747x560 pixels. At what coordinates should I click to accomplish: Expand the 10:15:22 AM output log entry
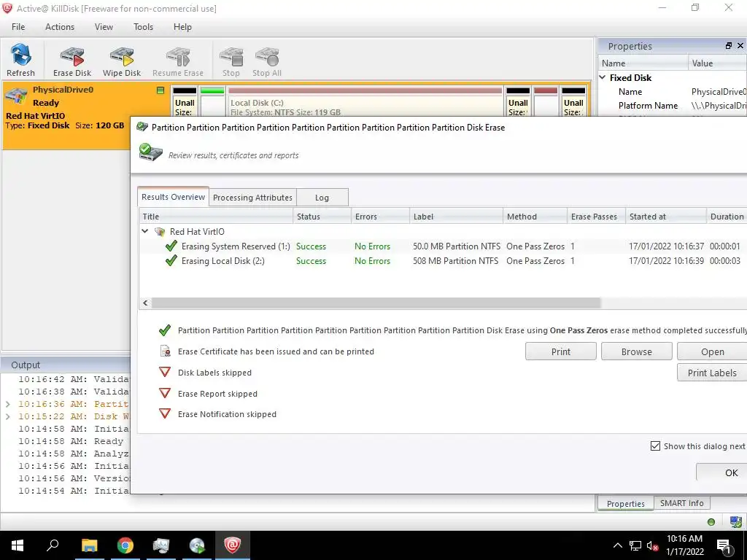[7, 416]
